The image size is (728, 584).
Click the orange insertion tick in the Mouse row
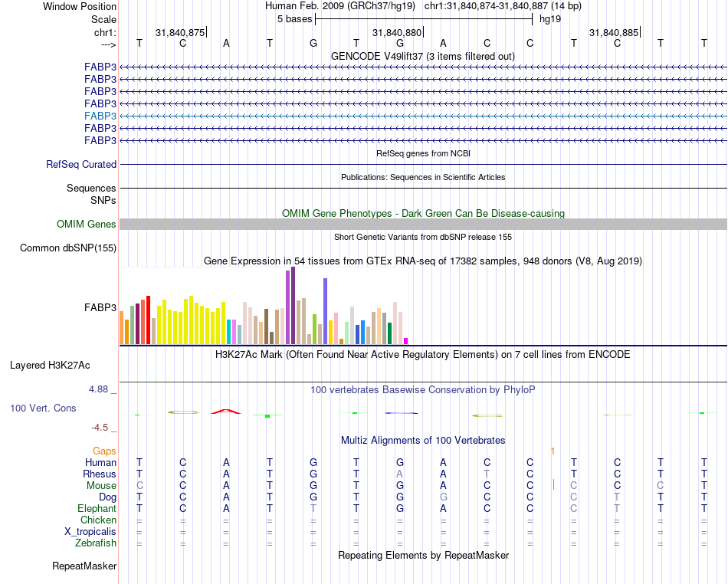553,484
